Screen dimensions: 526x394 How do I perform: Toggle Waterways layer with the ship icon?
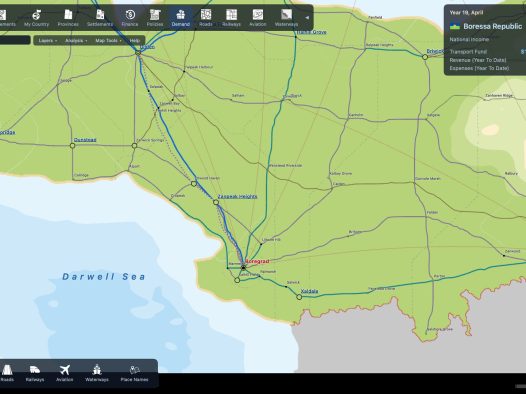[97, 373]
